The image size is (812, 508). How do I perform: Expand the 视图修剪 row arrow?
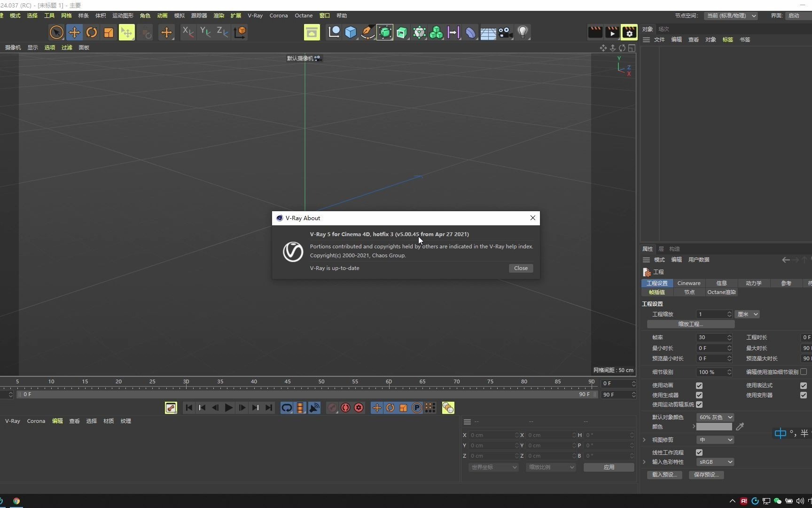click(x=645, y=440)
